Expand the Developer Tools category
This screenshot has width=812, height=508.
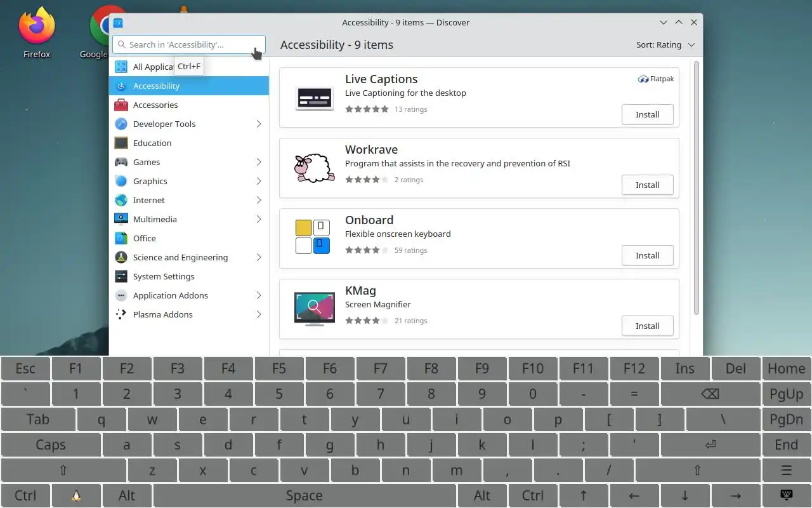259,124
